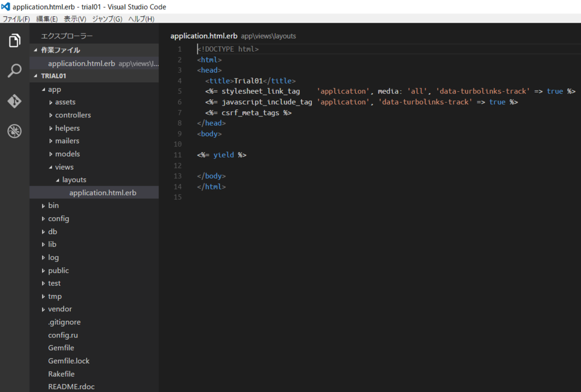Click the app\views\layouts path in the editor header
The image size is (581, 392).
point(268,36)
